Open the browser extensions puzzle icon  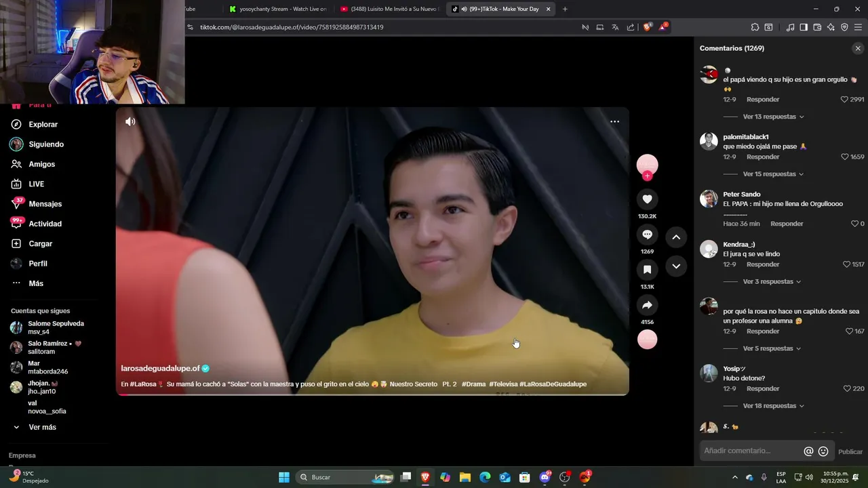[x=755, y=27]
